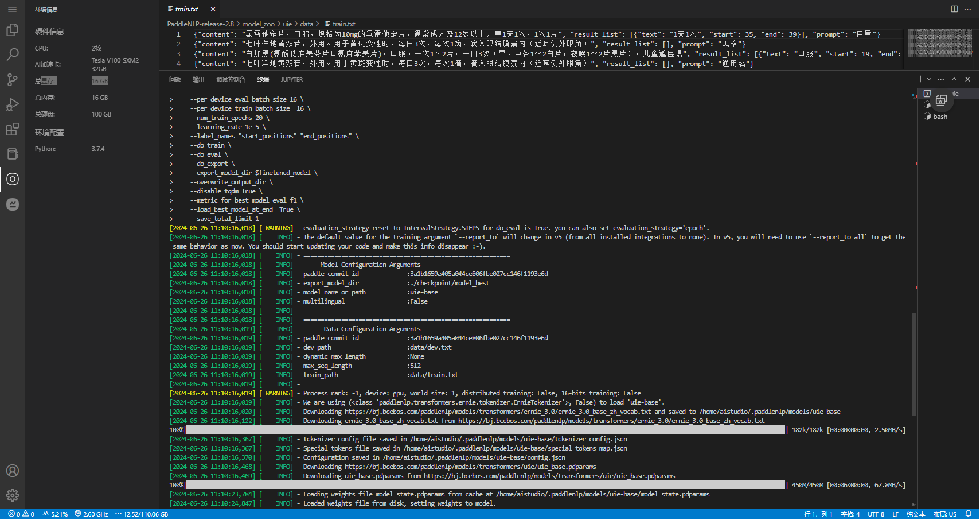Open editor more actions ellipsis
This screenshot has width=980, height=520.
(x=968, y=9)
